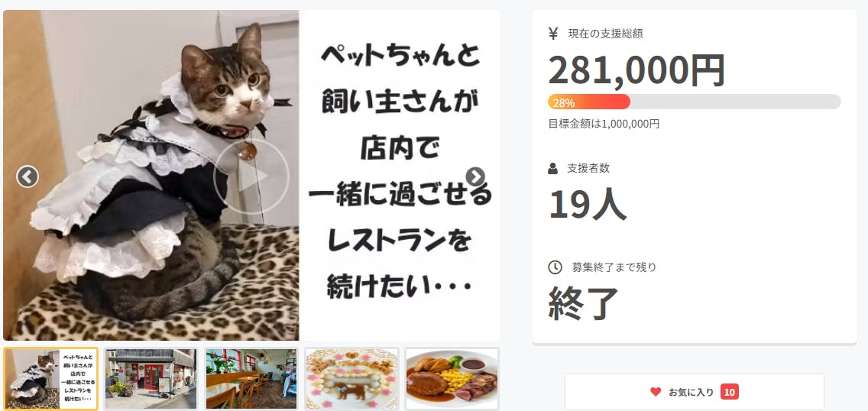Image resolution: width=868 pixels, height=411 pixels.
Task: Go to previous carousel image
Action: click(x=28, y=176)
